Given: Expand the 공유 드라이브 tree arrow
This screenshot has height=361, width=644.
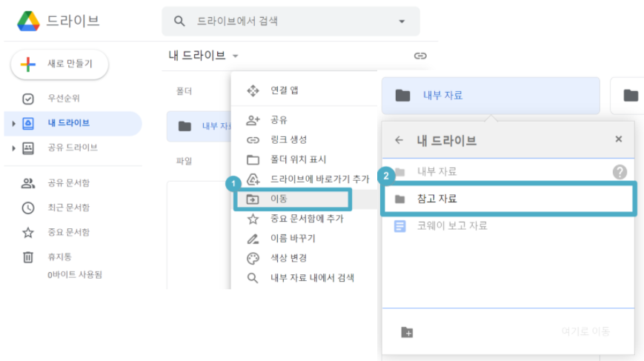Looking at the screenshot, I should pos(13,148).
